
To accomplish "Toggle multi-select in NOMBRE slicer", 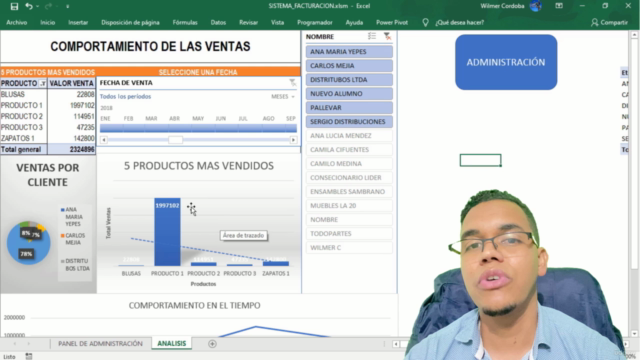I will [x=372, y=36].
